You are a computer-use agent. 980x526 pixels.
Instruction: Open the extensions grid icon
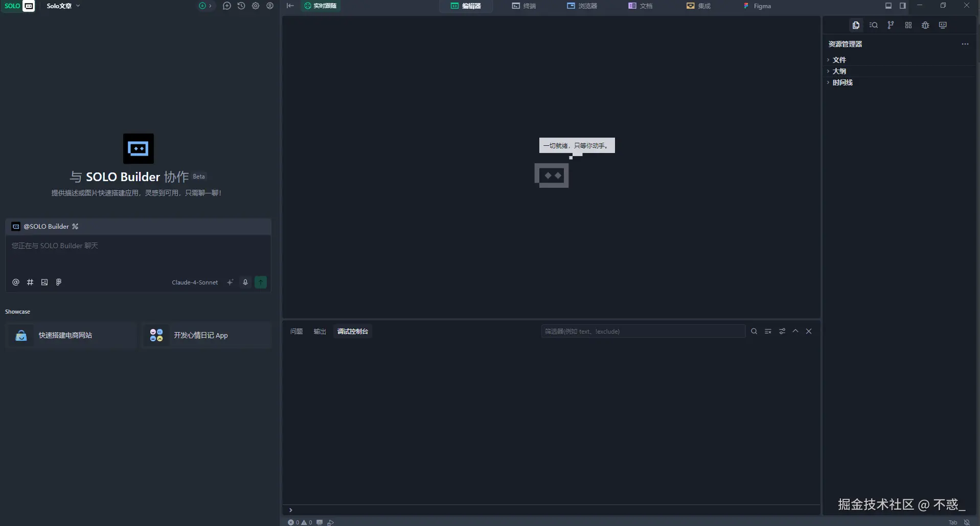coord(908,25)
